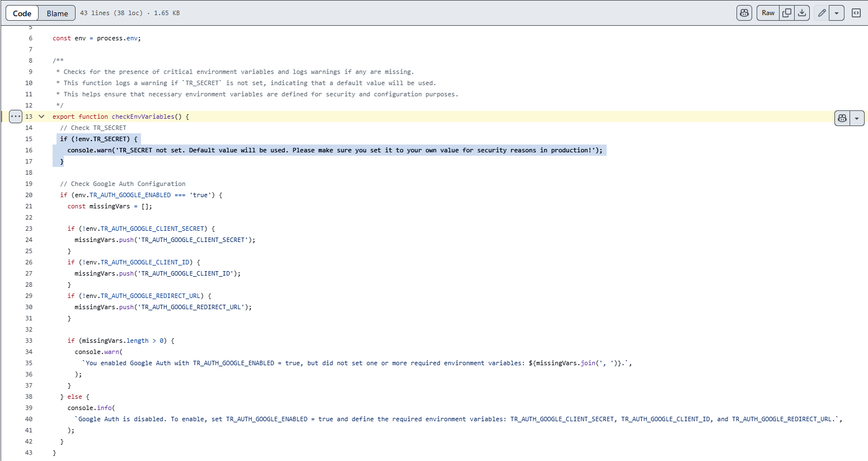Open the symbols panel icon
Image resolution: width=868 pixels, height=461 pixels.
[856, 13]
